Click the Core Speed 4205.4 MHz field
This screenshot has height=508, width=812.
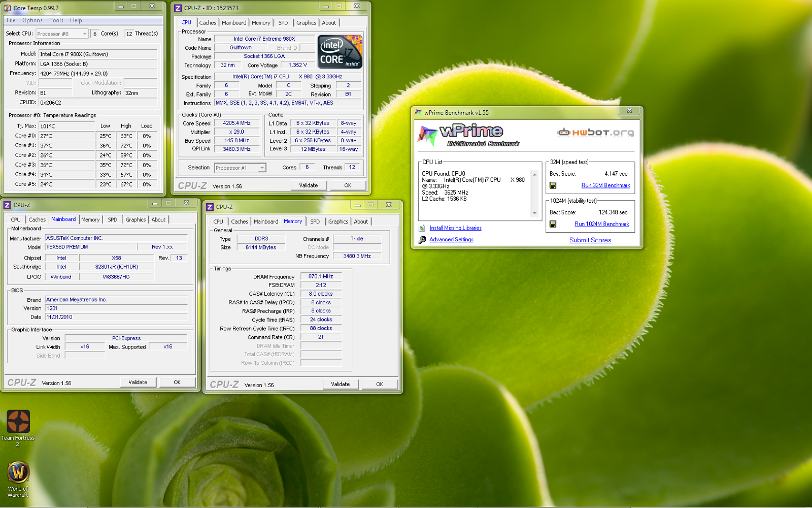pyautogui.click(x=236, y=123)
